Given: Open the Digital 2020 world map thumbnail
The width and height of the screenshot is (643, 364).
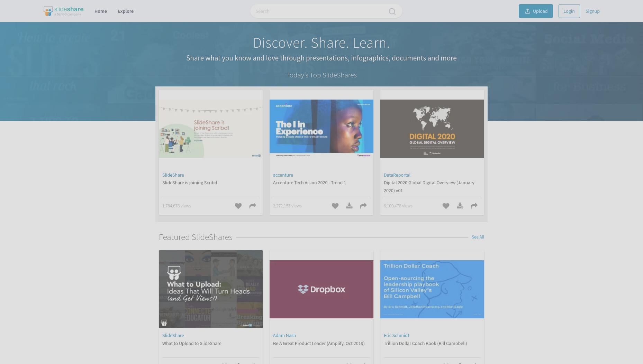Looking at the screenshot, I should 432,129.
